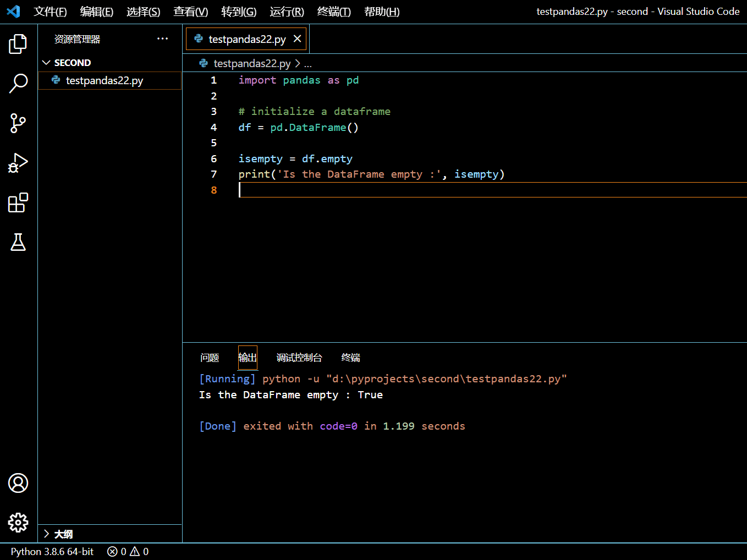Screen dimensions: 747x560
Task: Open the Search view icon
Action: (x=18, y=84)
